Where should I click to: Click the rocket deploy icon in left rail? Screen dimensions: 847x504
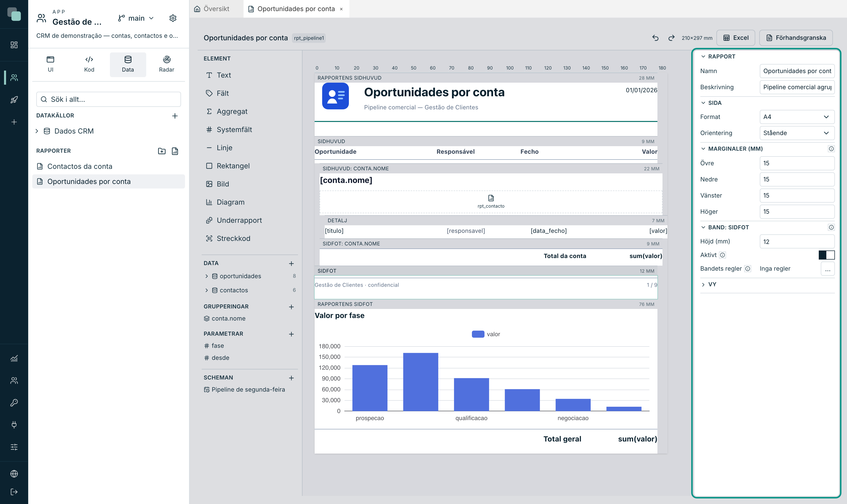click(14, 100)
